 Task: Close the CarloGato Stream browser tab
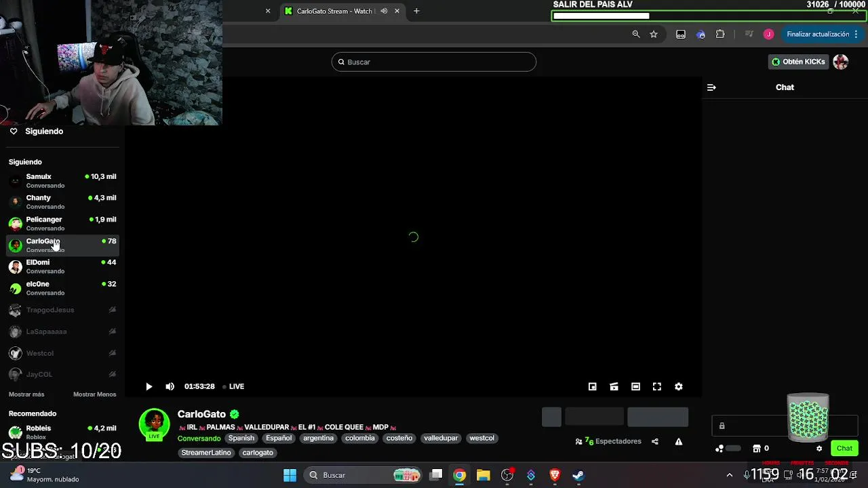click(397, 11)
